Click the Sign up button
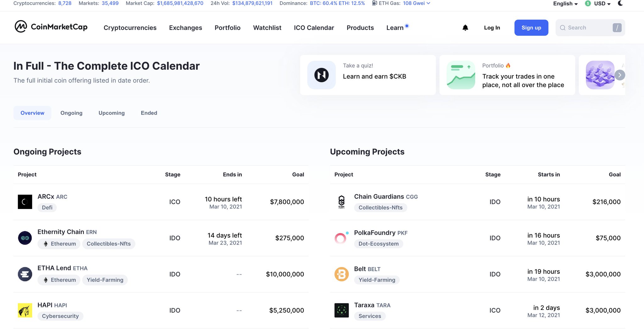The image size is (644, 330). coord(531,28)
